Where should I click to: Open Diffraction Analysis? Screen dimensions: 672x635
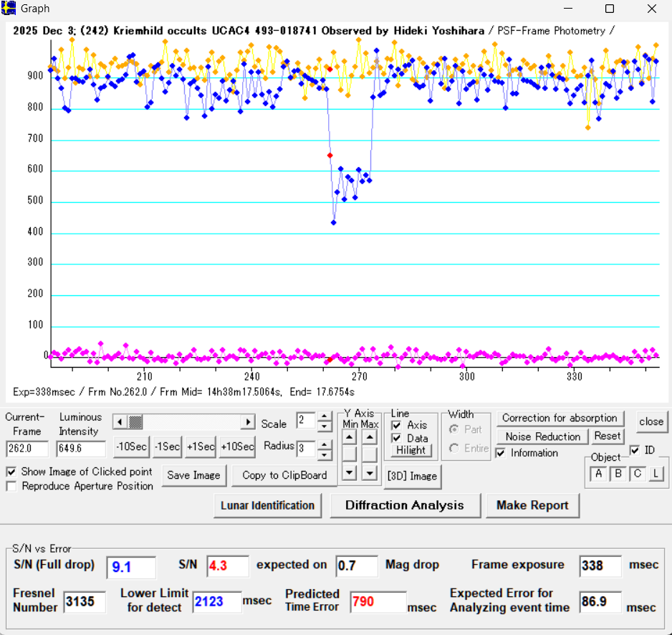click(404, 505)
